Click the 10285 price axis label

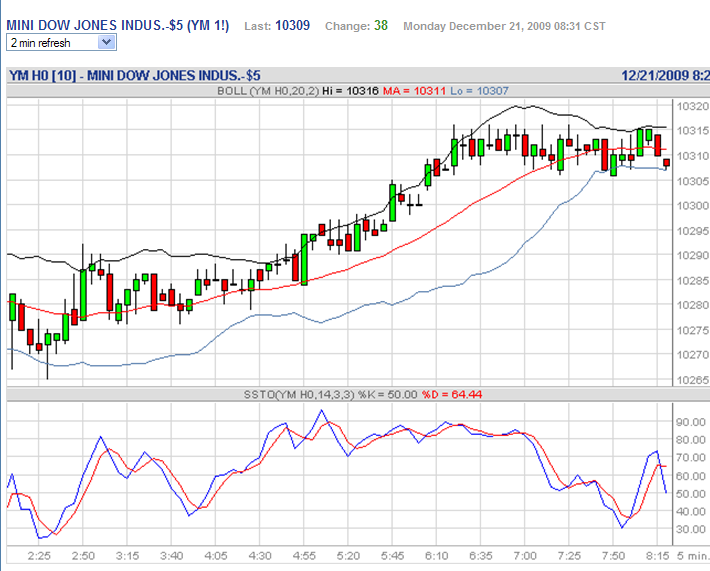pos(692,281)
